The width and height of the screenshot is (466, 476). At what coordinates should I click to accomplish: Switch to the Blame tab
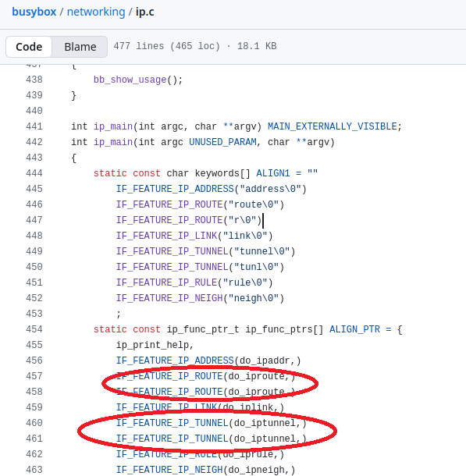click(x=80, y=47)
